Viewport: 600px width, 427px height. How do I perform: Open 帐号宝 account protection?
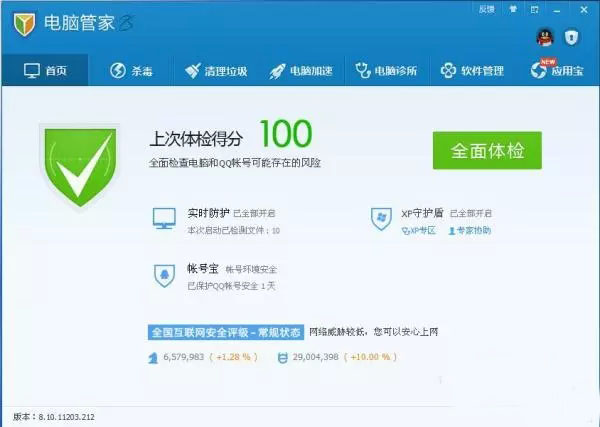pyautogui.click(x=203, y=269)
